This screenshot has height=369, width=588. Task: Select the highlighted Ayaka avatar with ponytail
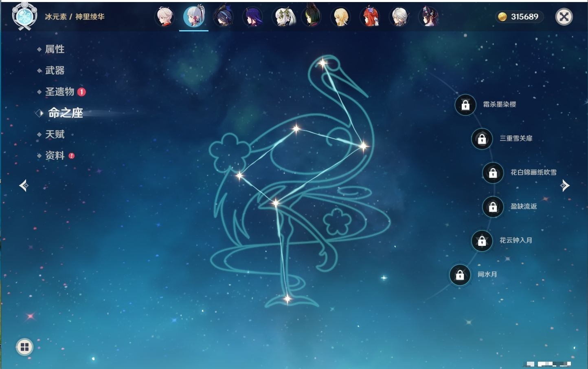[x=194, y=17]
